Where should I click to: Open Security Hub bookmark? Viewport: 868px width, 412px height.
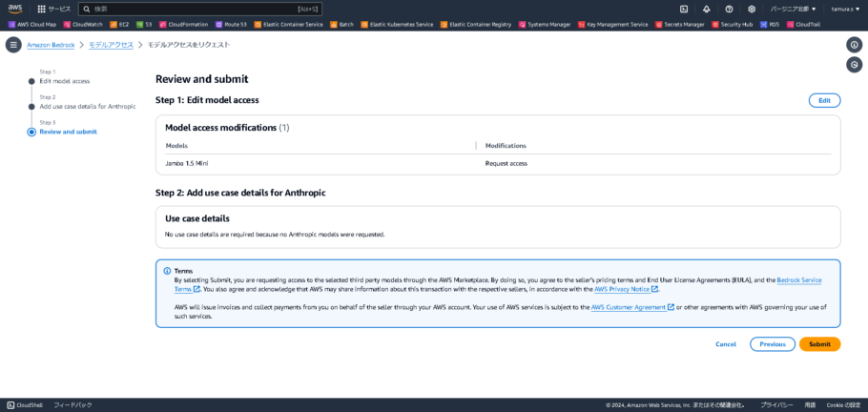click(x=733, y=25)
